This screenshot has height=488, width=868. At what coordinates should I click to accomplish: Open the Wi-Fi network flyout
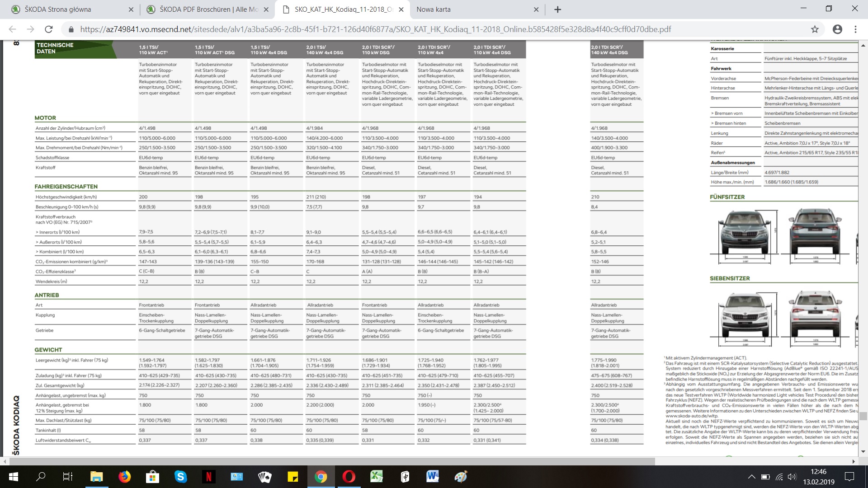tap(779, 477)
